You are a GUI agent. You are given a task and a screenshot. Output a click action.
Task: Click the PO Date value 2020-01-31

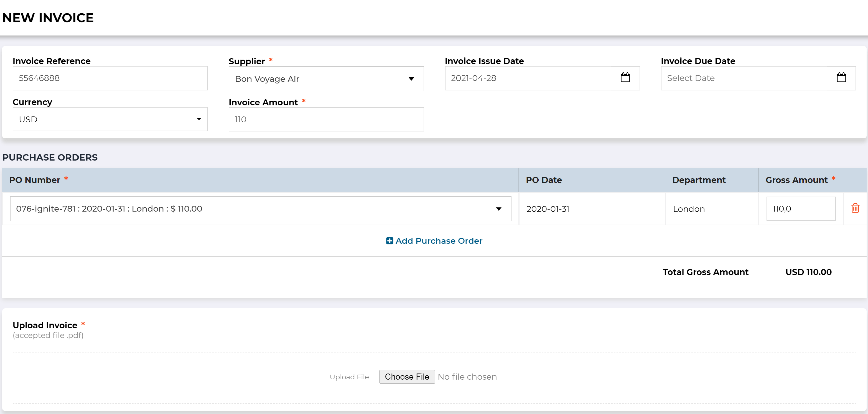pos(548,209)
